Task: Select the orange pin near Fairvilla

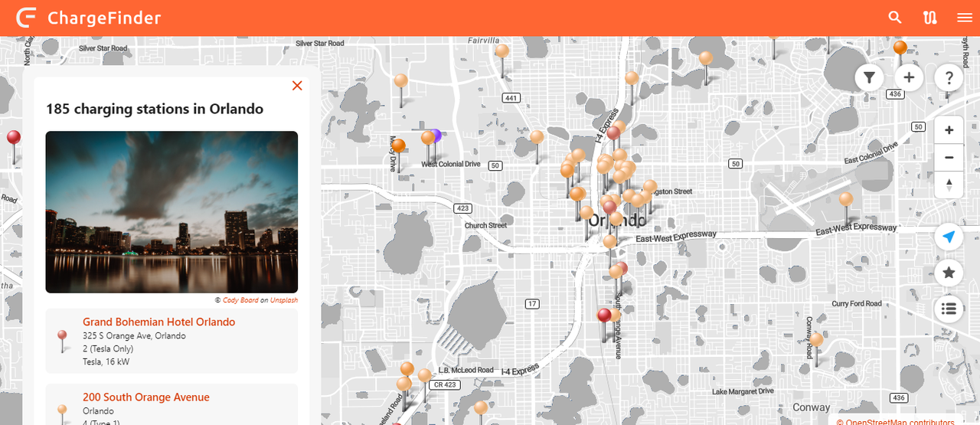Action: point(502,51)
